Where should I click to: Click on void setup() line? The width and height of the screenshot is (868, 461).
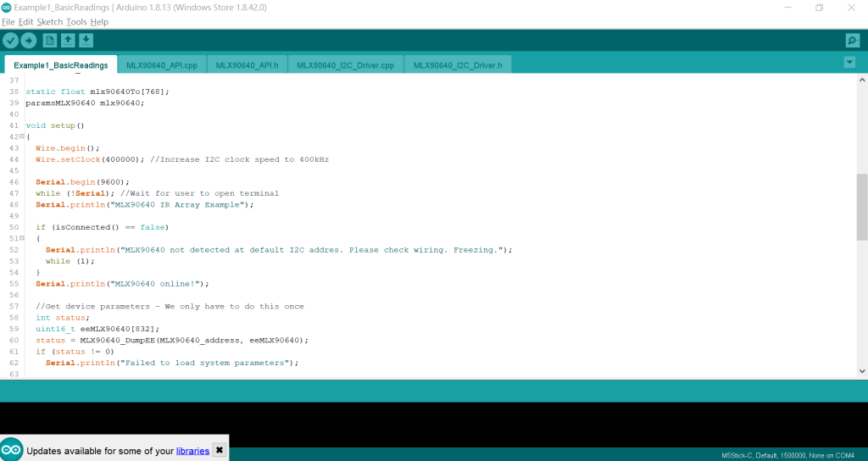(55, 125)
